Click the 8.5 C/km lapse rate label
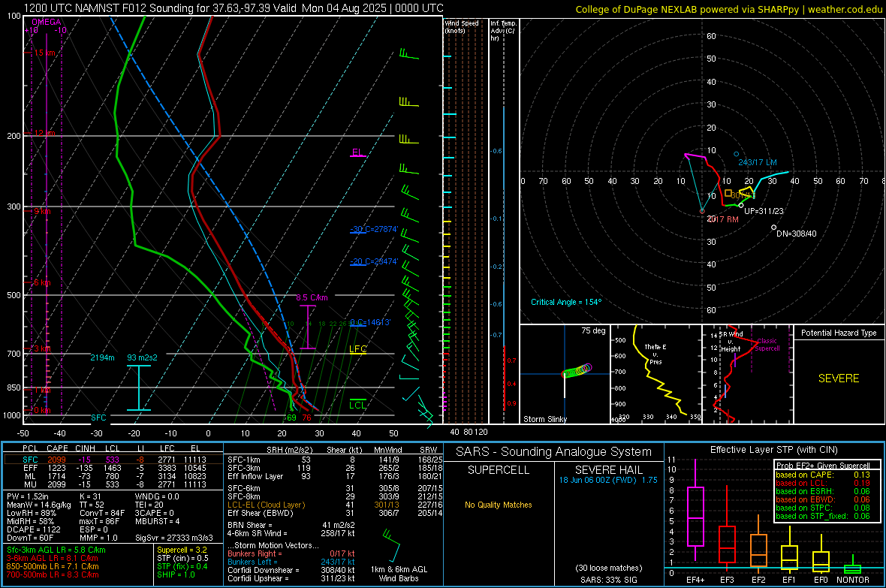 [x=312, y=297]
